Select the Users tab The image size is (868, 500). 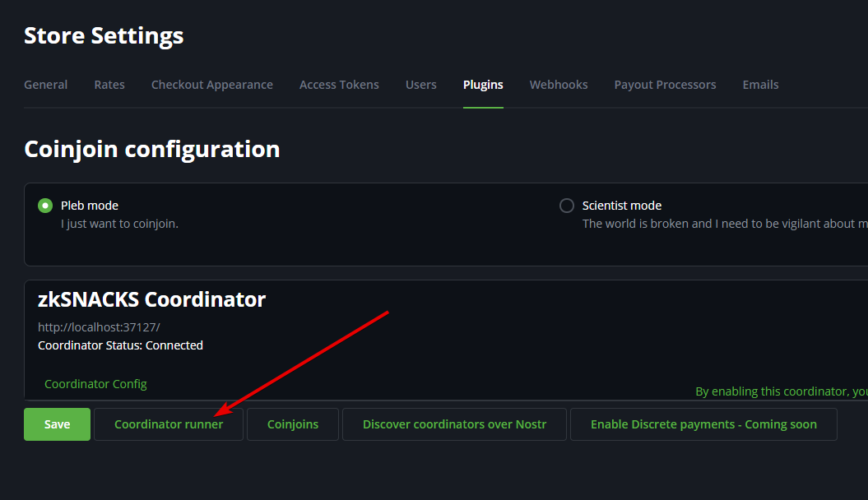pyautogui.click(x=421, y=85)
